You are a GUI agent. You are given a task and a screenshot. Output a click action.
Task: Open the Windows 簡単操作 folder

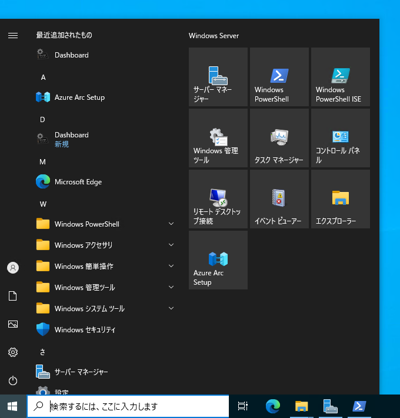[105, 266]
